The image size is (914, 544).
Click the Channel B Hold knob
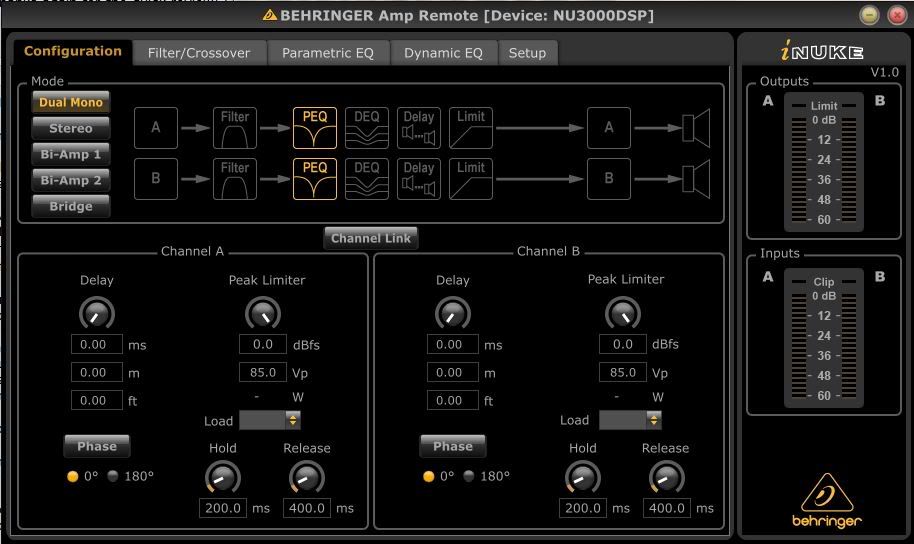582,478
